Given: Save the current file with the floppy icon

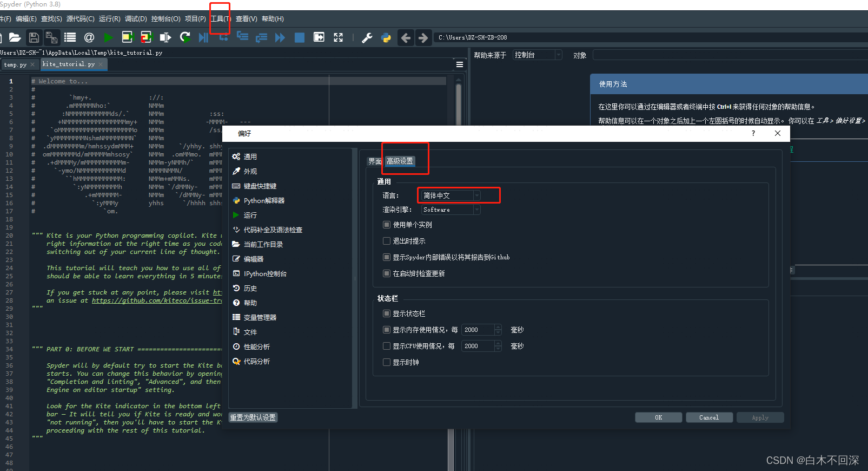Looking at the screenshot, I should click(34, 37).
